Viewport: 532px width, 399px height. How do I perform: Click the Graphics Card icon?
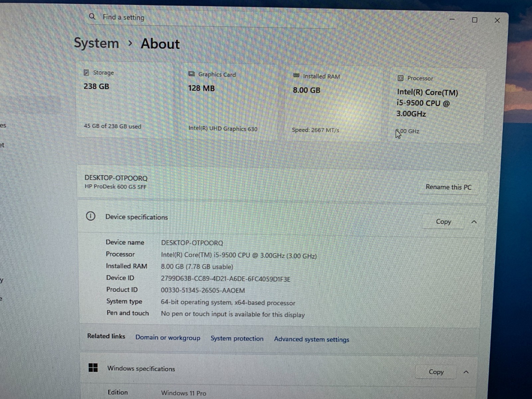point(192,74)
